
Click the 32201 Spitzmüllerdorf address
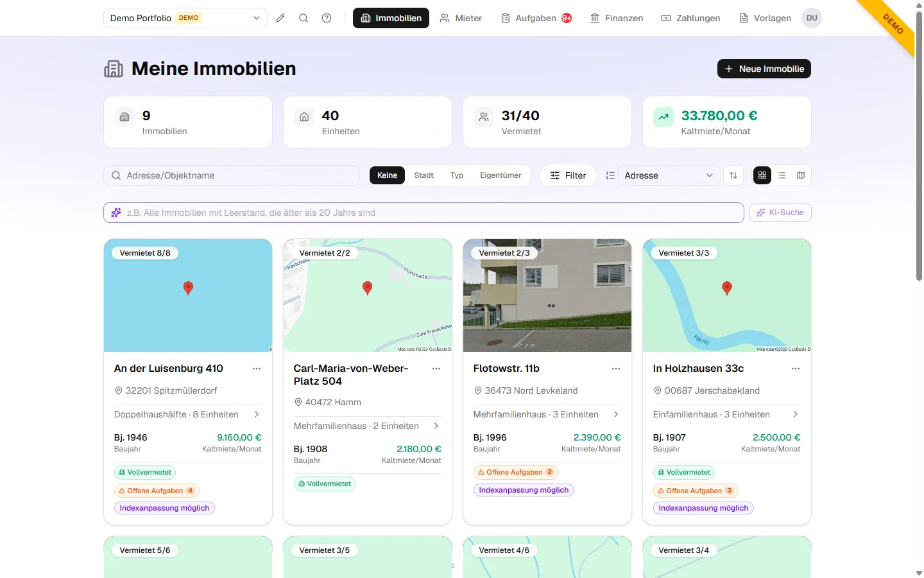pos(171,390)
